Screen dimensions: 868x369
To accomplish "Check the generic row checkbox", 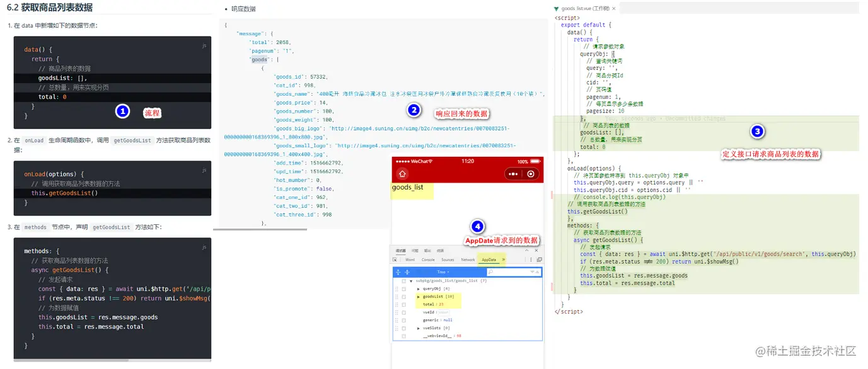I will coord(404,320).
